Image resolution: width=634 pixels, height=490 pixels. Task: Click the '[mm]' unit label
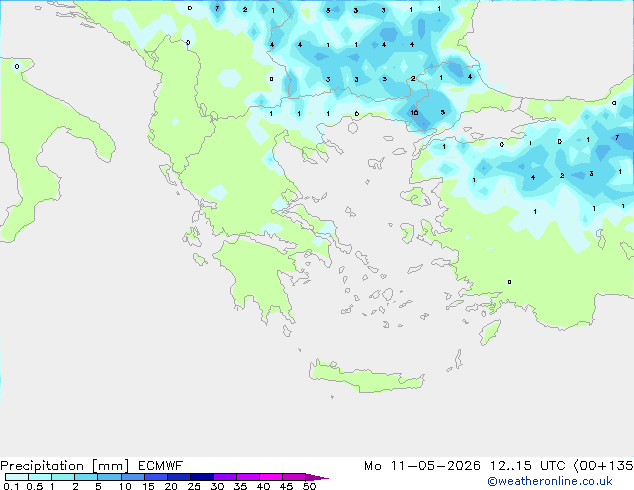click(x=110, y=466)
